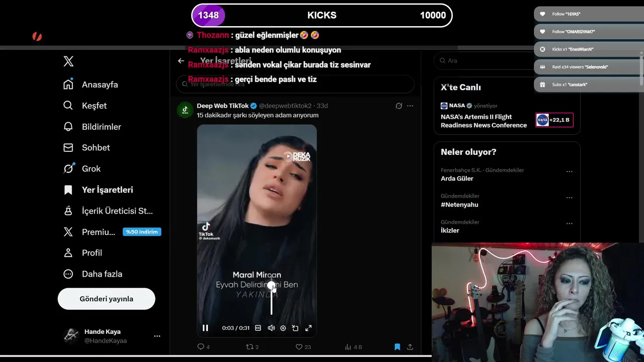The image size is (644, 362).
Task: Share the post via share icon
Action: (x=410, y=347)
